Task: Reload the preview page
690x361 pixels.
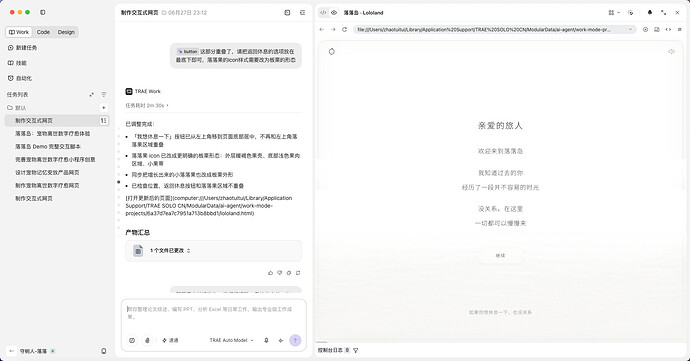Action: coord(345,29)
